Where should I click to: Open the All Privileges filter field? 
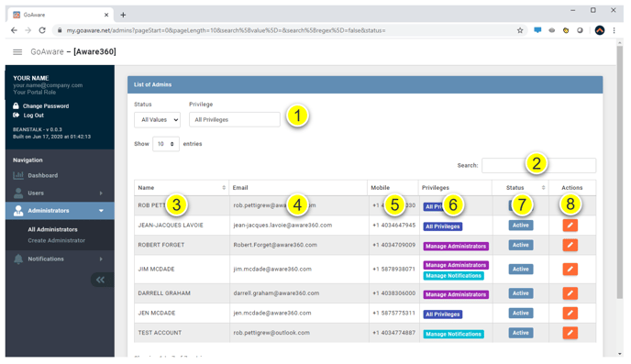[235, 120]
